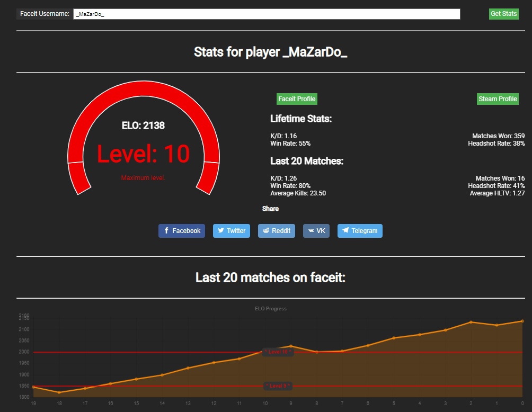This screenshot has width=532, height=412.
Task: Click the Get Stats button
Action: click(503, 14)
